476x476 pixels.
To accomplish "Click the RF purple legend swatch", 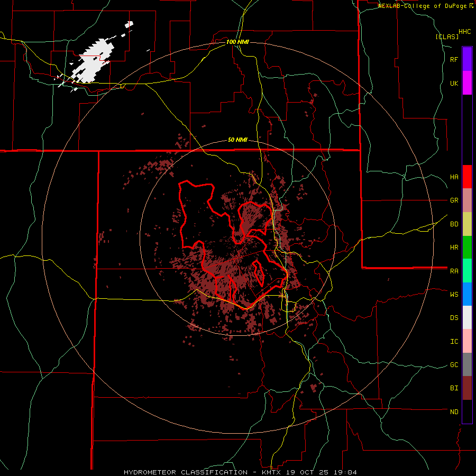I will [x=467, y=59].
